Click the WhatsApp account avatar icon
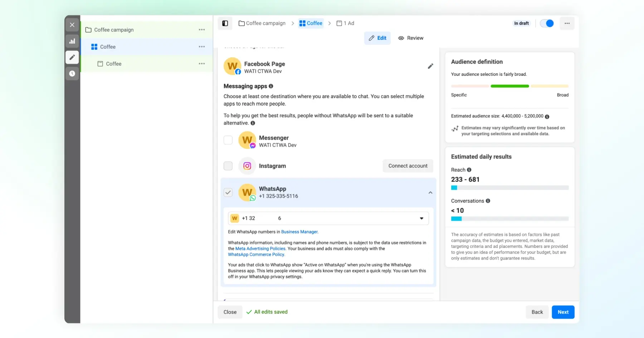Image resolution: width=644 pixels, height=338 pixels. click(247, 192)
